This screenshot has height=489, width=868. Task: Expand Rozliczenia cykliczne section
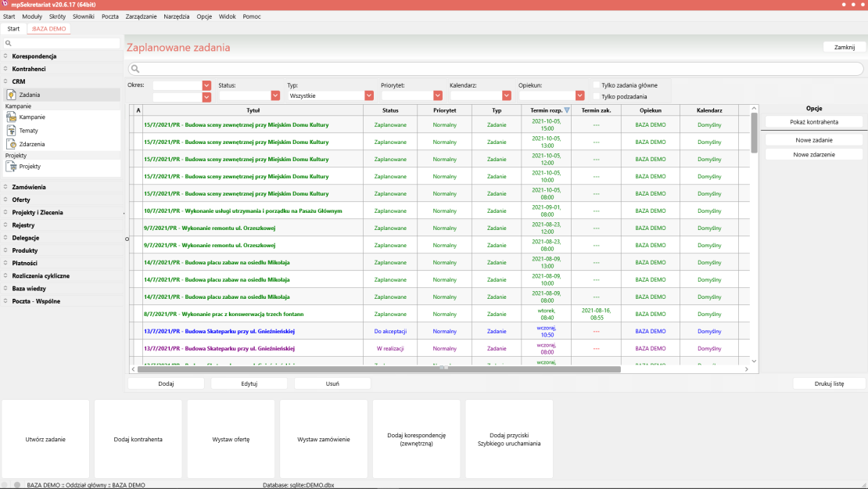click(5, 275)
